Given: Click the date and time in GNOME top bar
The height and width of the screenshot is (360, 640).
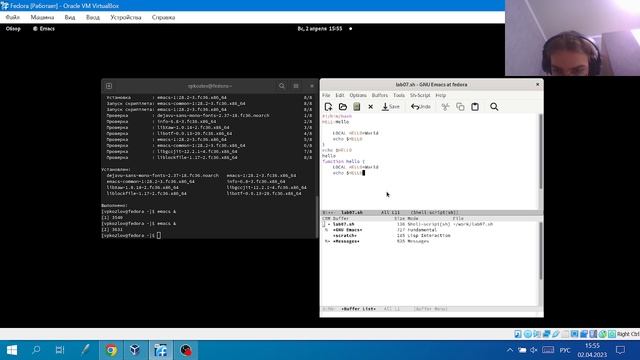Looking at the screenshot, I should coord(320,29).
